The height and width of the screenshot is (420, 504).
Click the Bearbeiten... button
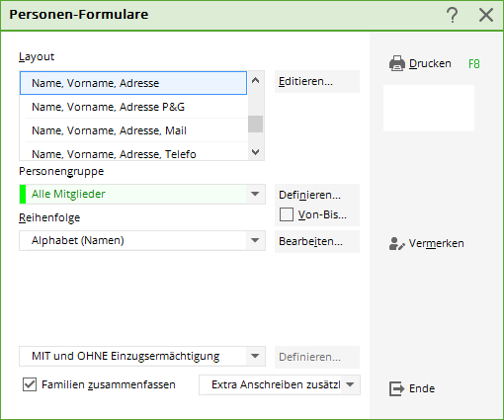click(317, 241)
